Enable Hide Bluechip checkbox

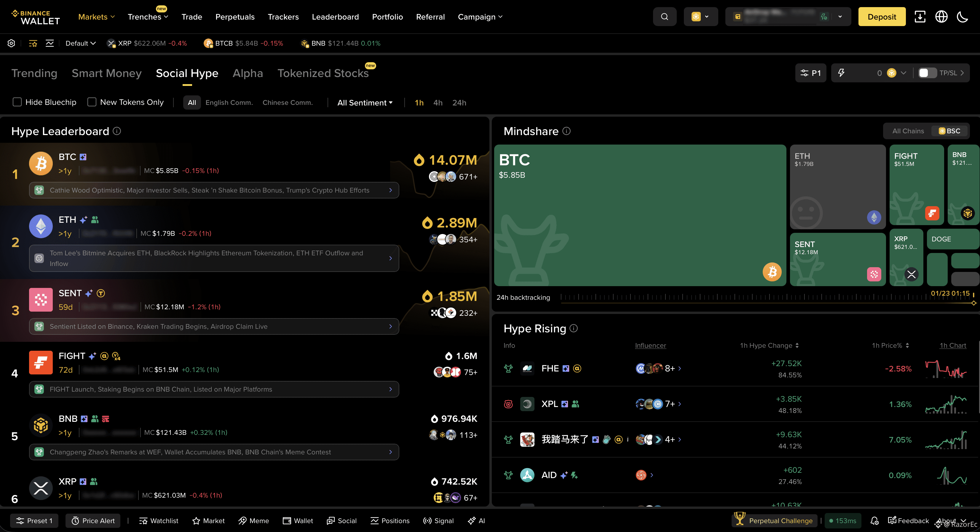(x=17, y=102)
